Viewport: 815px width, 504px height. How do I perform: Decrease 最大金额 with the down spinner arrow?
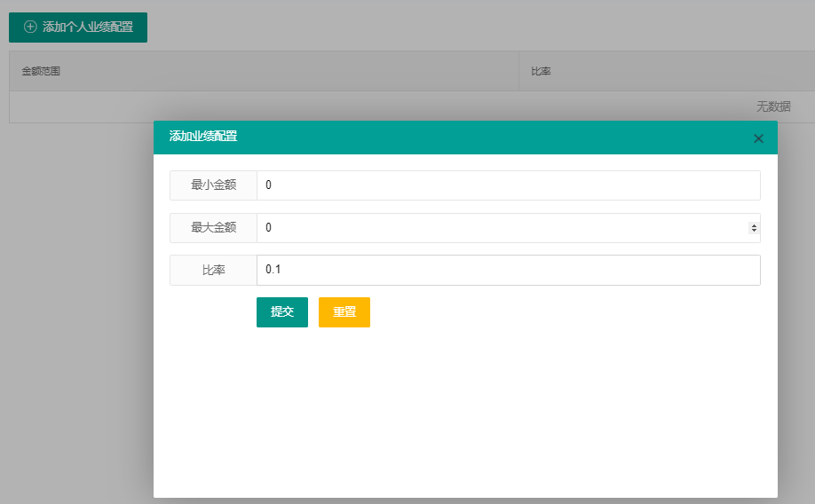(755, 231)
